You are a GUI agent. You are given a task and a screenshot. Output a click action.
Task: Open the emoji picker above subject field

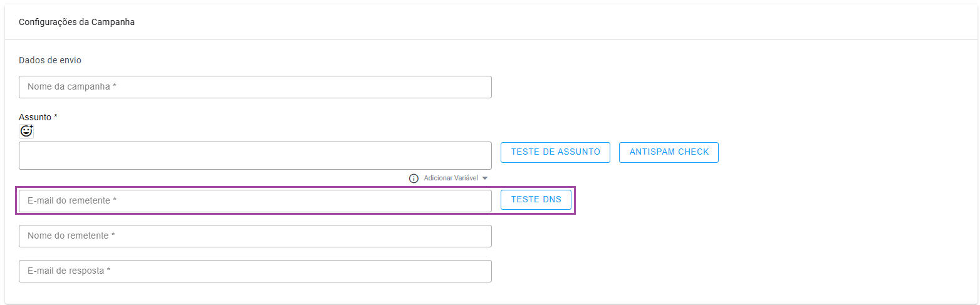[26, 131]
